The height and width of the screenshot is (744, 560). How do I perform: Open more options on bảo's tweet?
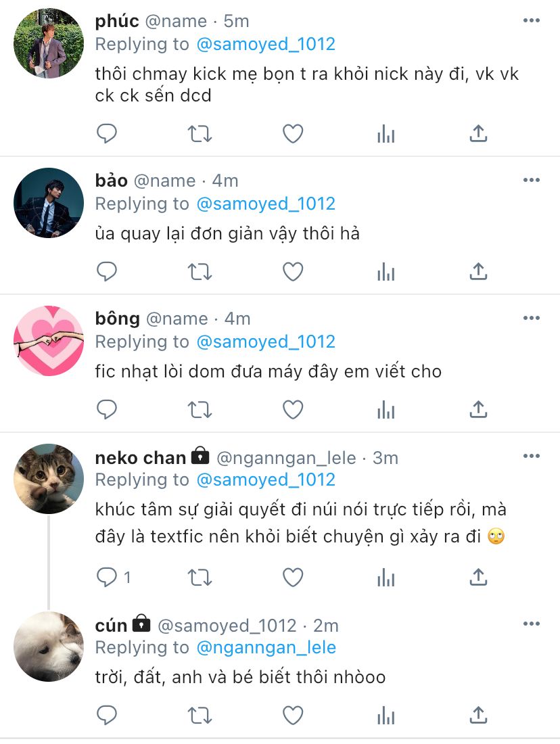532,180
